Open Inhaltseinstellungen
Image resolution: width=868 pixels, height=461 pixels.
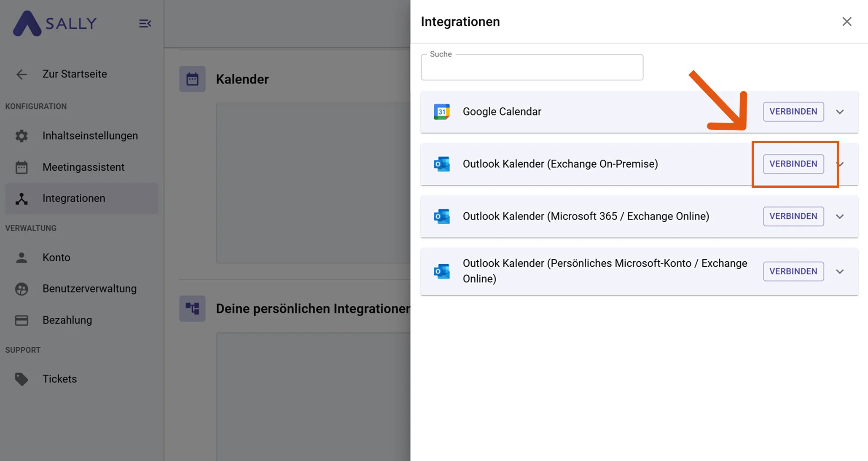[90, 136]
